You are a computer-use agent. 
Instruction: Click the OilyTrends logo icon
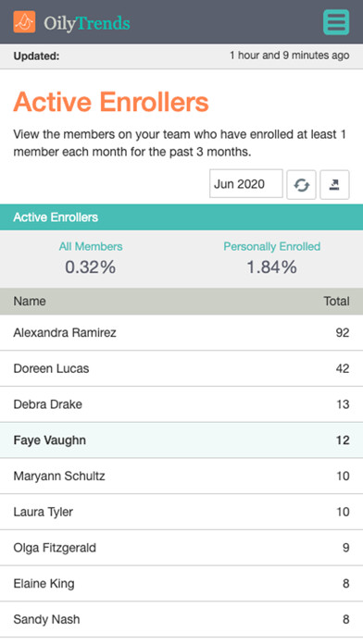click(24, 22)
